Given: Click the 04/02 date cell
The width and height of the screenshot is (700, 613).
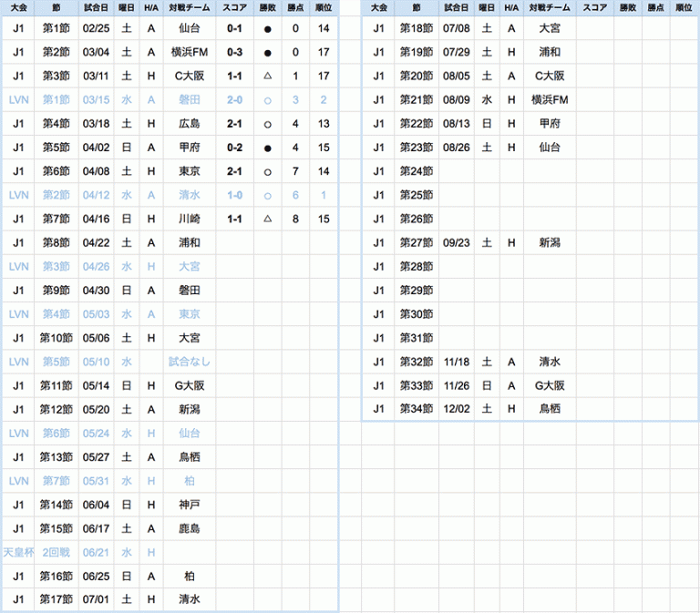Looking at the screenshot, I should coord(96,148).
